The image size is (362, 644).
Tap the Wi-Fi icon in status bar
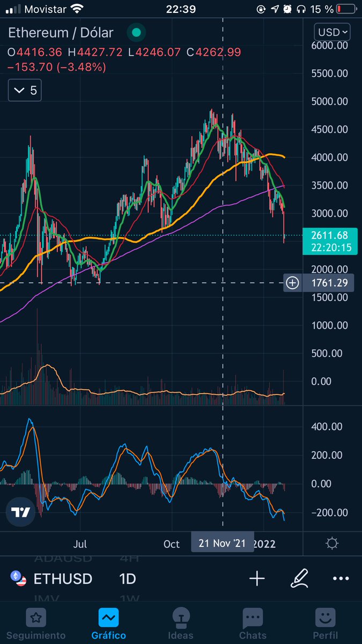(77, 9)
